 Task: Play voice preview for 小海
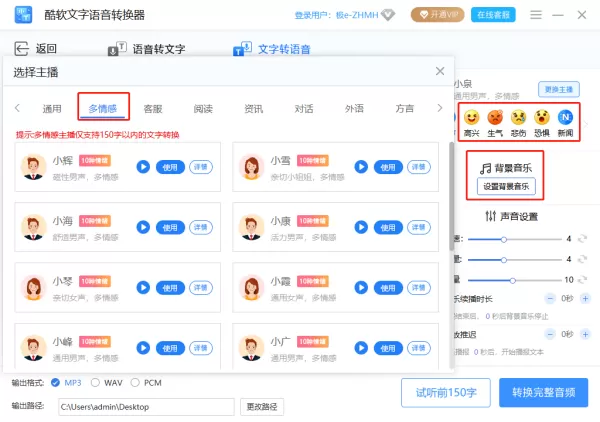143,227
